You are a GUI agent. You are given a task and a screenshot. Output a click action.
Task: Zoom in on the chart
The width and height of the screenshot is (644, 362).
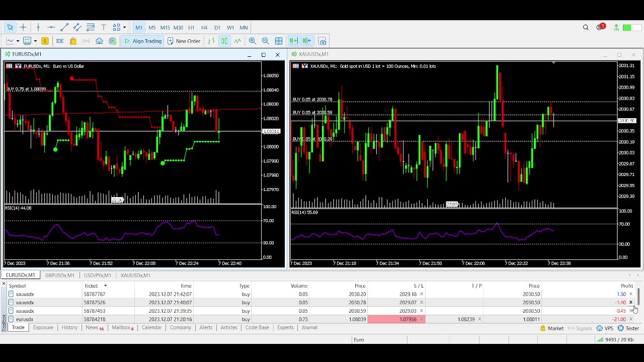tap(253, 41)
